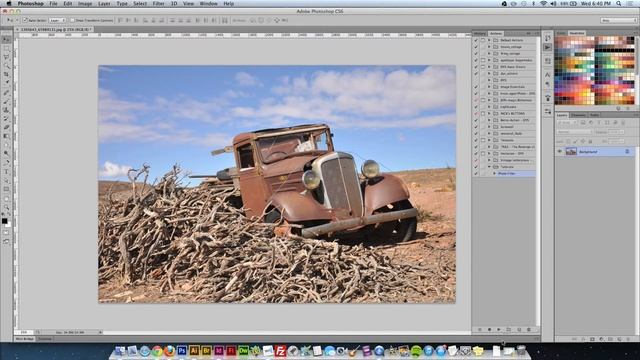This screenshot has height=360, width=640.
Task: Select the Zoom tool in toolbox
Action: 7,207
